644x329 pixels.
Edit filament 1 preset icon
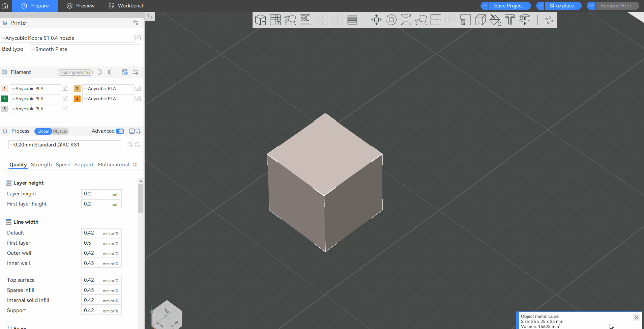tap(66, 88)
